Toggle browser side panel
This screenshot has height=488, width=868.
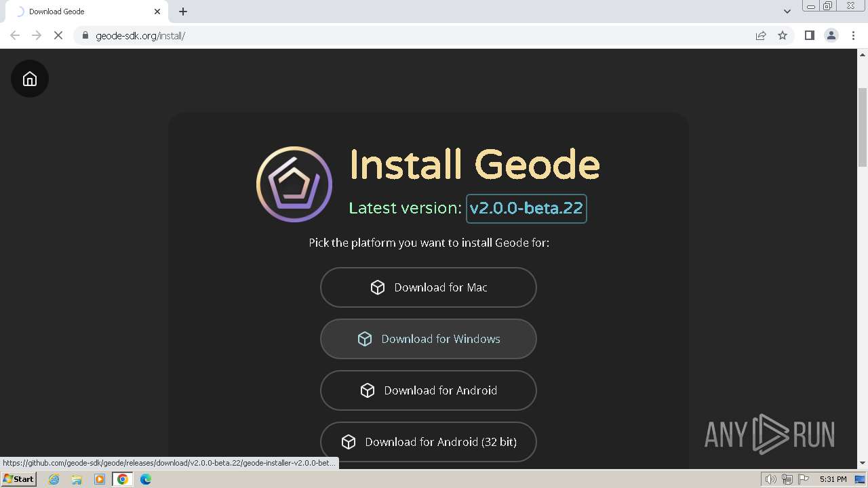coord(809,35)
